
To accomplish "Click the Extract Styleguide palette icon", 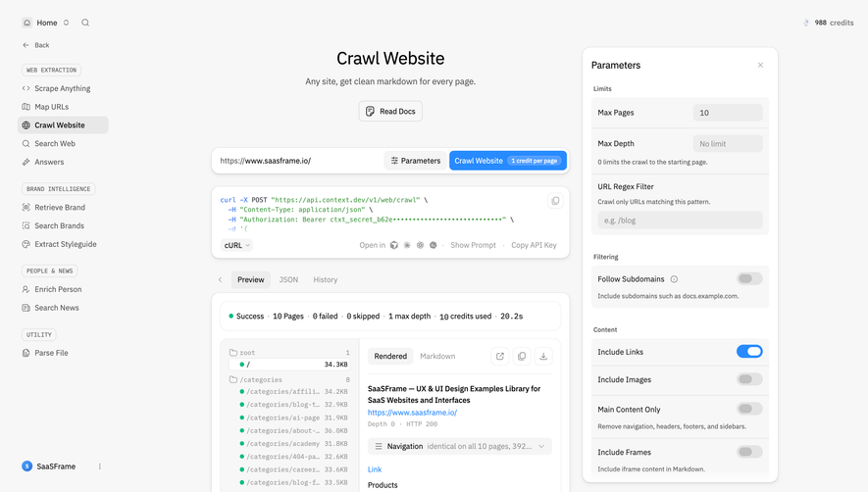I will pos(26,244).
